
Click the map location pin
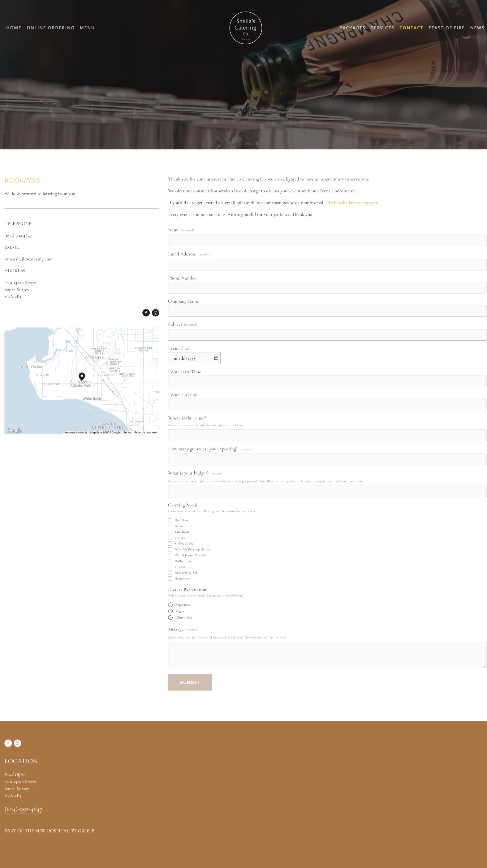[x=82, y=376]
